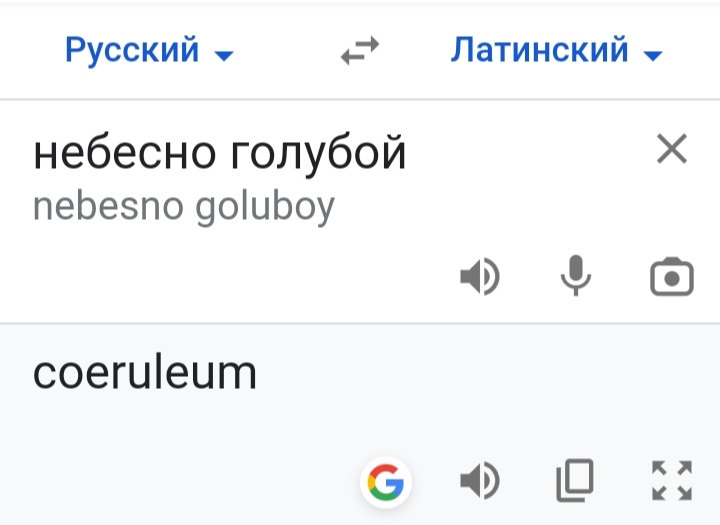This screenshot has width=720, height=525.
Task: Play audio of the Latin translation
Action: pos(480,481)
